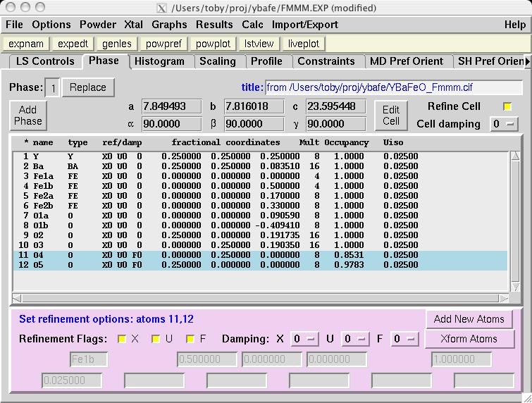Click the Add New Atoms button
Viewport: 532px width, 403px height.
pyautogui.click(x=469, y=319)
